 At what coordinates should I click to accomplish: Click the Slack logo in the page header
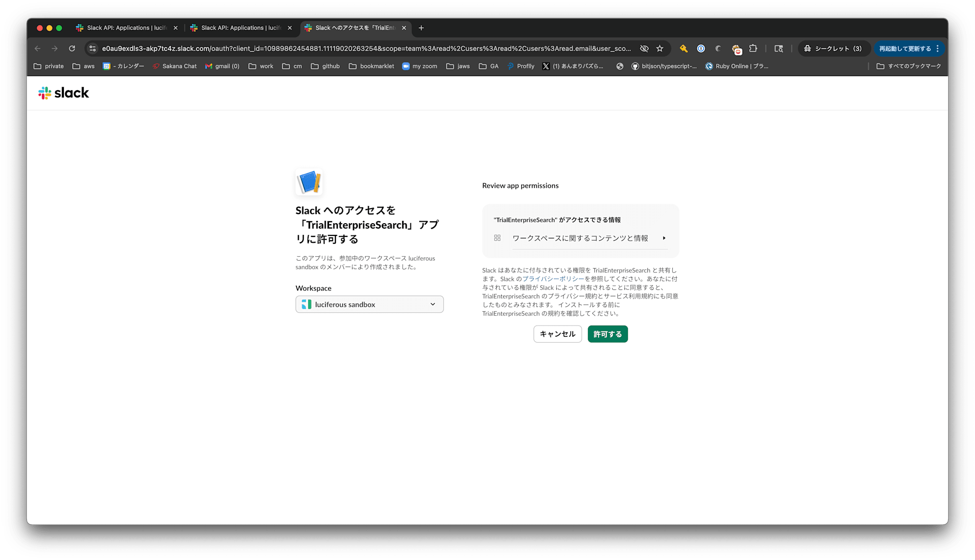[64, 93]
